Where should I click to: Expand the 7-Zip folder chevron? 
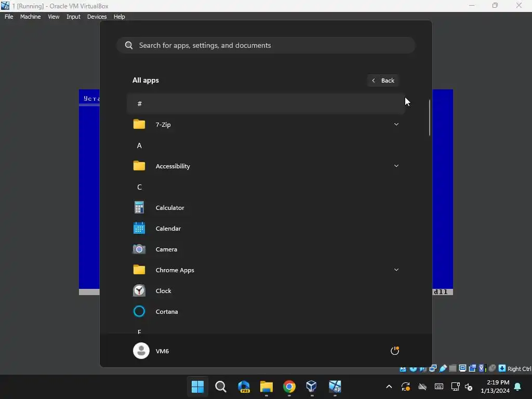coord(396,125)
